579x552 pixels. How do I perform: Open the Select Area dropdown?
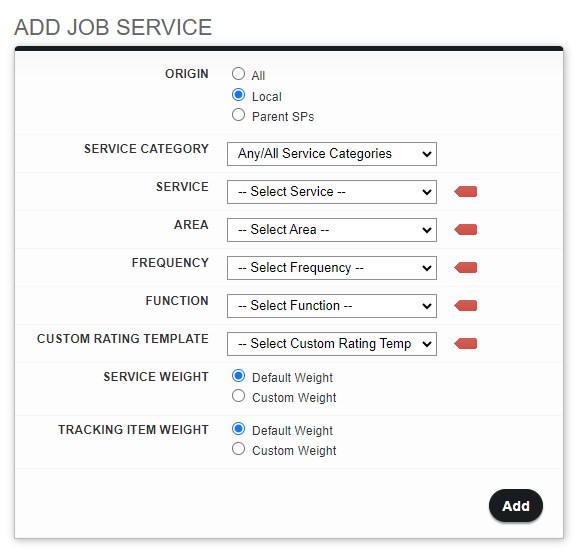pyautogui.click(x=332, y=230)
